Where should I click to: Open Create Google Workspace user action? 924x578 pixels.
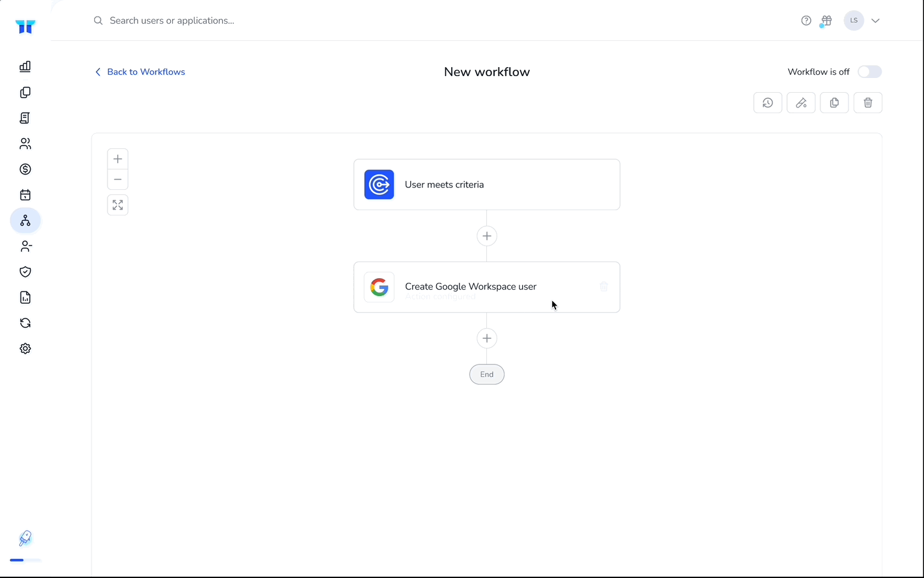(x=487, y=287)
